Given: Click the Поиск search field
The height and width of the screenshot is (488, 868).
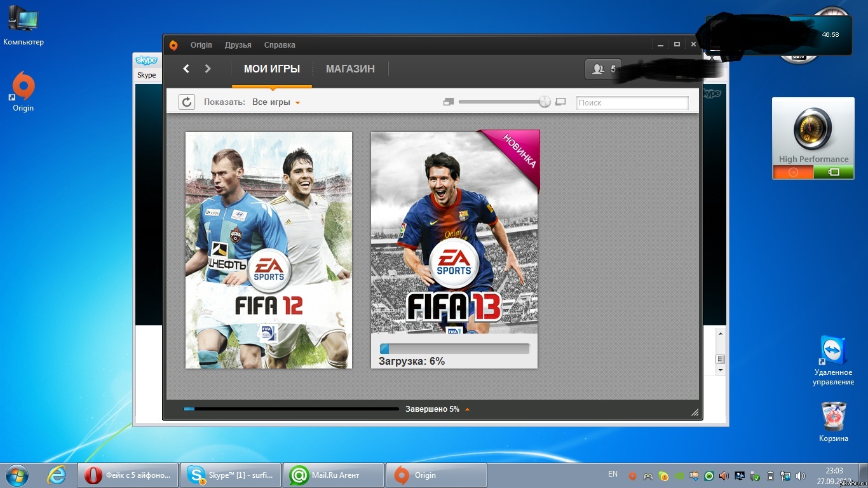Looking at the screenshot, I should point(632,102).
